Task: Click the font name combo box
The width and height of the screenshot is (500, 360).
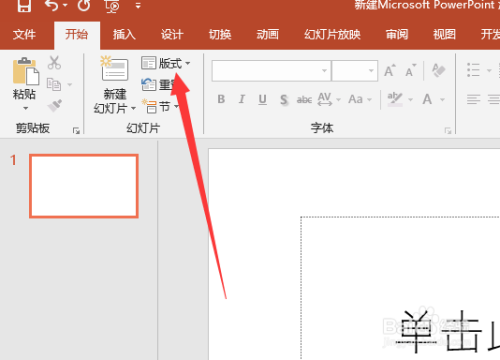Action: [271, 71]
